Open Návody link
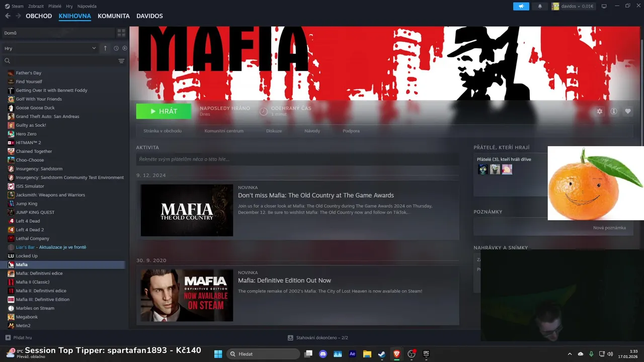 (x=312, y=131)
